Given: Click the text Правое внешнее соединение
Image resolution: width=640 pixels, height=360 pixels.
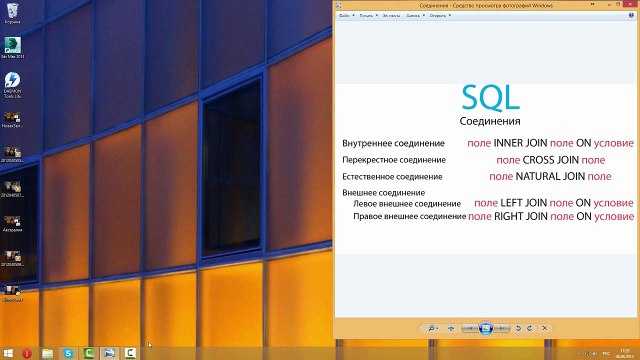Looking at the screenshot, I should (x=409, y=216).
